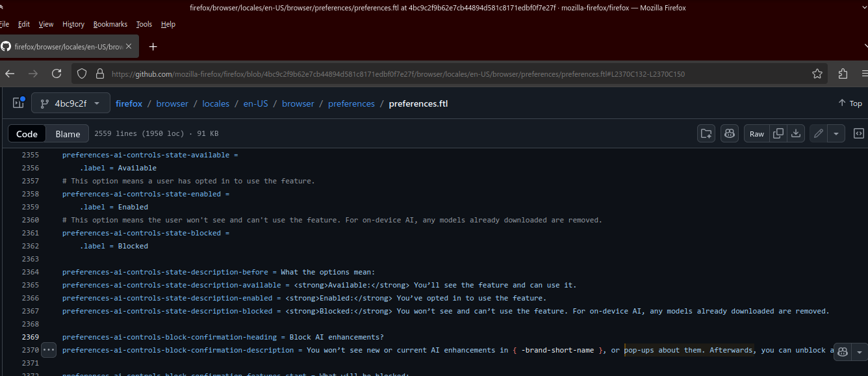Open the branch selector showing 4bc9c2f
The height and width of the screenshot is (376, 868).
click(70, 102)
